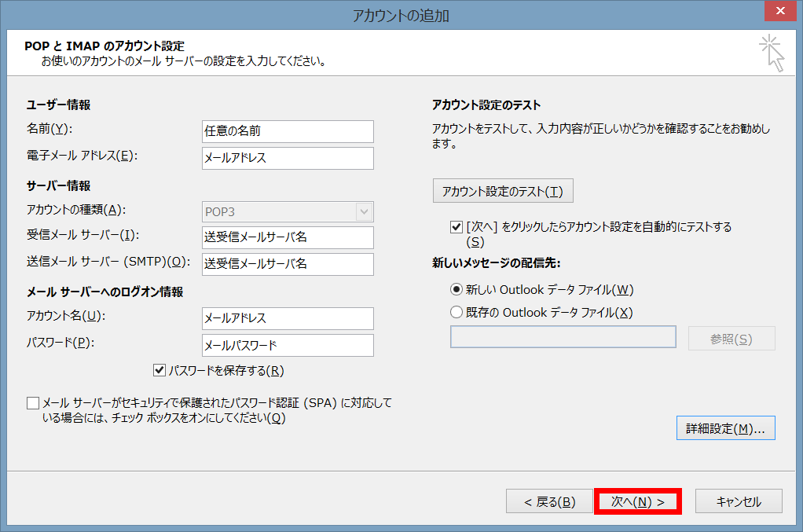Image resolution: width=803 pixels, height=532 pixels.
Task: Choose 既存の Outlook データ ファイル option
Action: click(456, 311)
